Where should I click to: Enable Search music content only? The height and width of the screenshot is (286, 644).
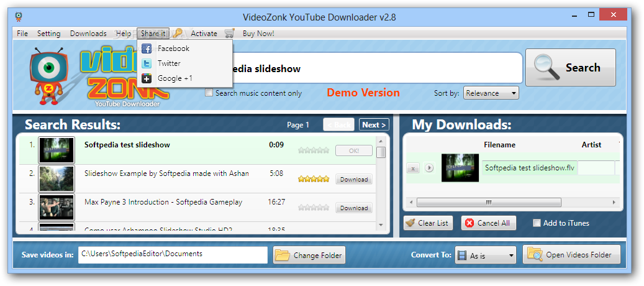(209, 93)
